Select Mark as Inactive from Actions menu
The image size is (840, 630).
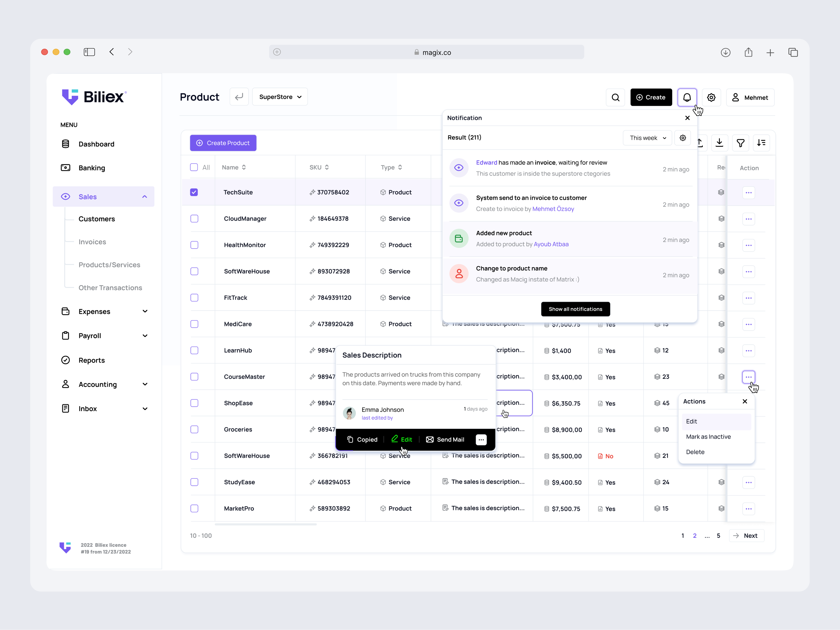[708, 436]
